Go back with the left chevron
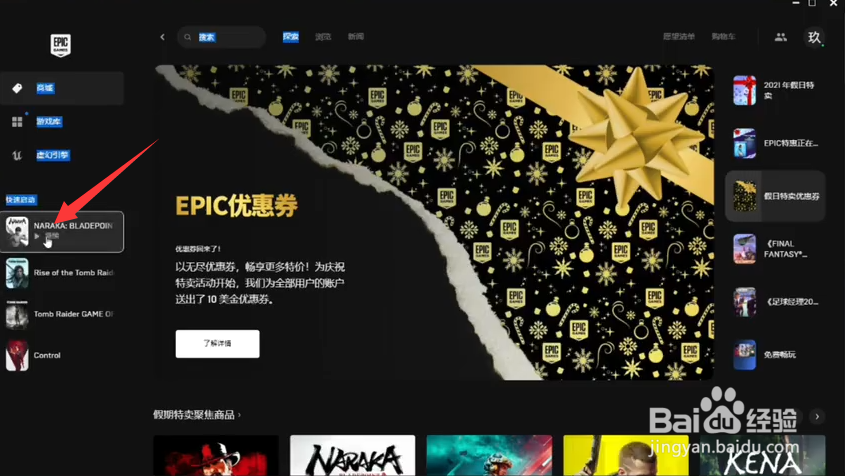 (x=162, y=37)
